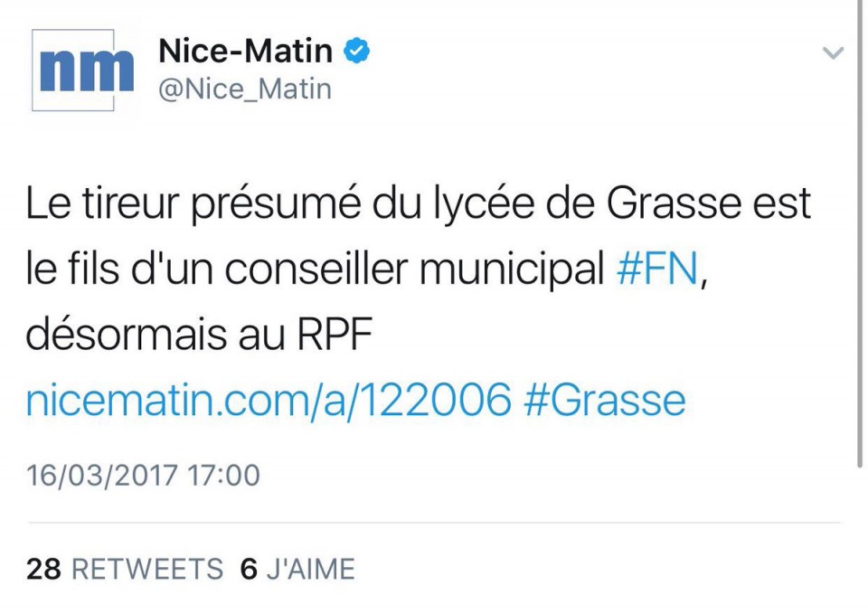This screenshot has width=868, height=614.
Task: Follow the nicematin.com/a/122006 article link
Action: point(269,401)
